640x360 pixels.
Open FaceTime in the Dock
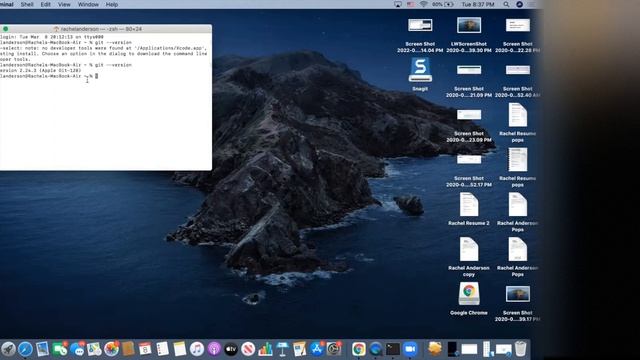tap(60, 349)
